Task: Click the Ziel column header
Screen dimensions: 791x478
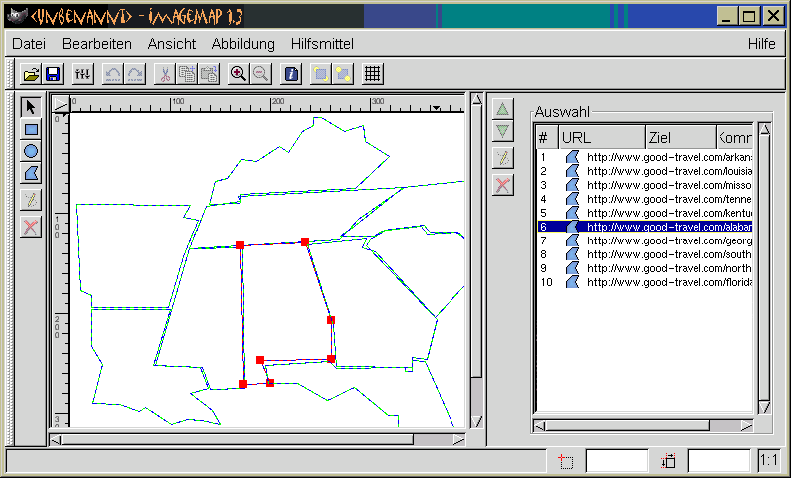Action: (x=679, y=137)
